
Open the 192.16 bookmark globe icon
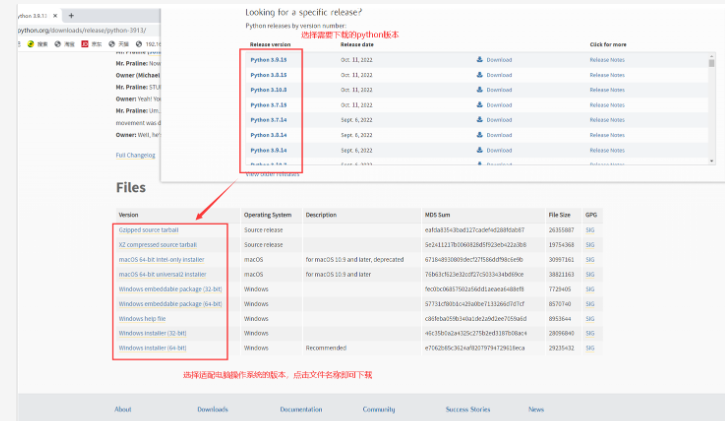139,44
